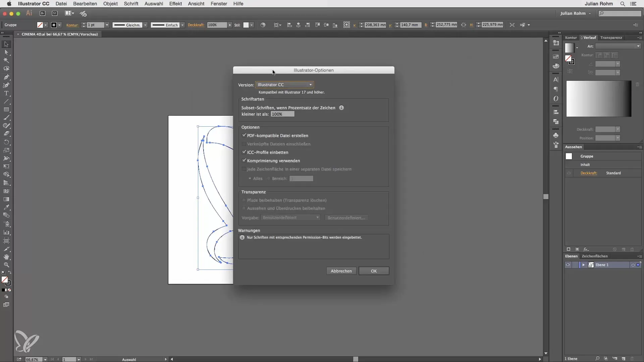Switch to the Kontur panel tab

(x=571, y=38)
